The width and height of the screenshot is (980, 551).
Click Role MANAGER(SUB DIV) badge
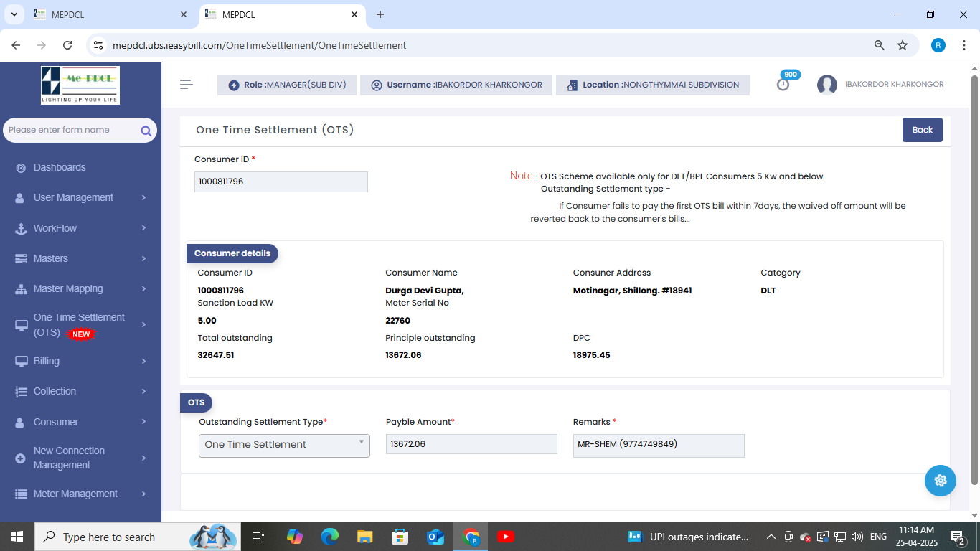287,85
